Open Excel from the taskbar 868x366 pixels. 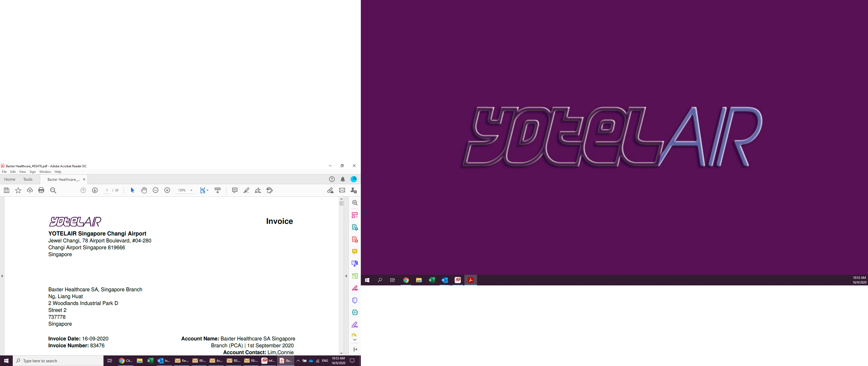pos(150,361)
